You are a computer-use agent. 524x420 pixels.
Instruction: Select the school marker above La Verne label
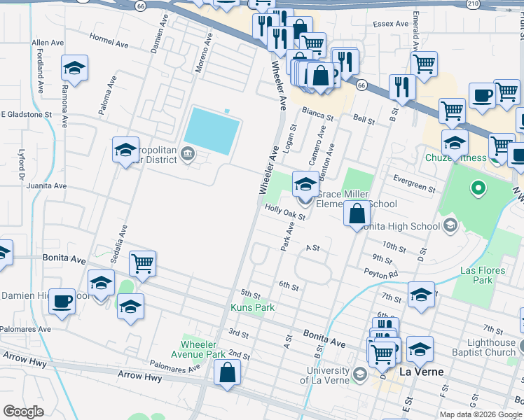point(420,350)
